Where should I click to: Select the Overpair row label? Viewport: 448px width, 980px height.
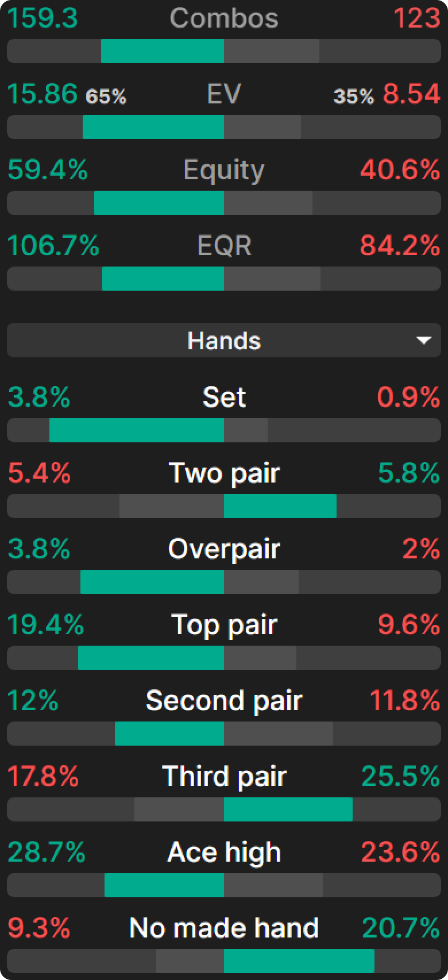tap(224, 549)
